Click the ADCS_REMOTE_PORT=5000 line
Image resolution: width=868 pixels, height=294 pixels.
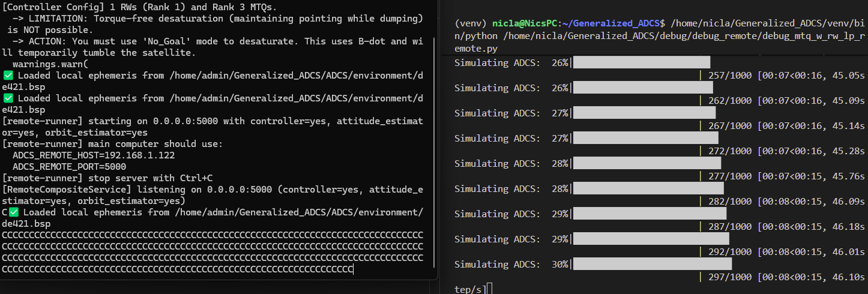pyautogui.click(x=69, y=167)
